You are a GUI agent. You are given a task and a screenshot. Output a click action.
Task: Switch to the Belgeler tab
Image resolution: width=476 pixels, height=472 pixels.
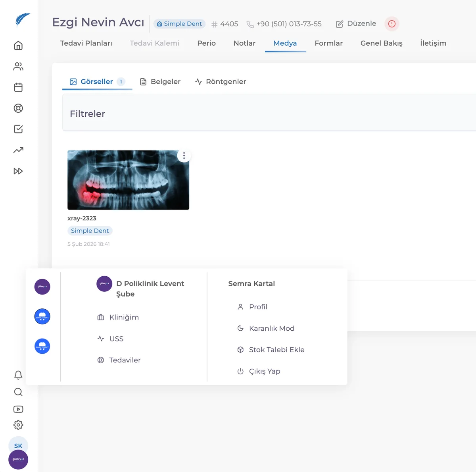pos(160,81)
